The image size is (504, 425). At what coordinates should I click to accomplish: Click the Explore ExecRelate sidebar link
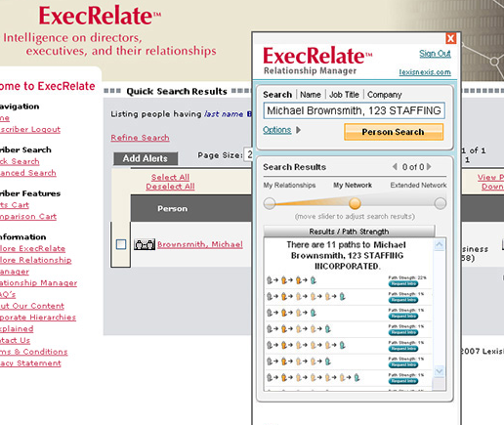click(x=32, y=248)
